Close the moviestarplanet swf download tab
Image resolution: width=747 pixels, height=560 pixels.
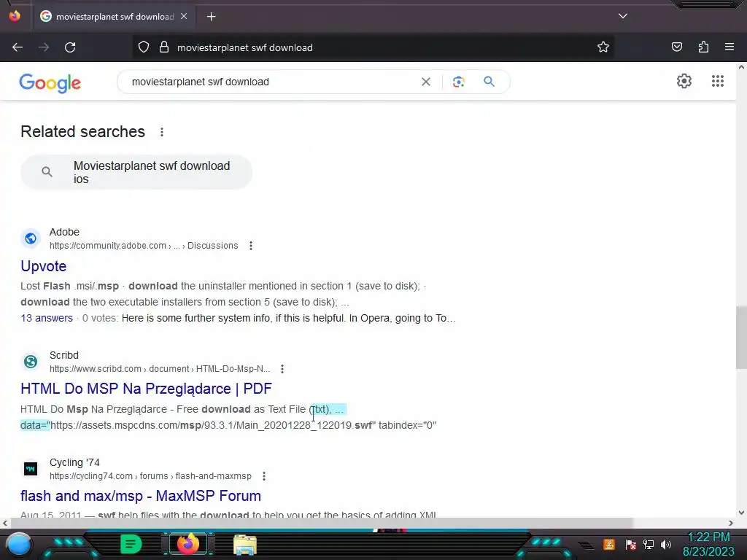(x=184, y=16)
